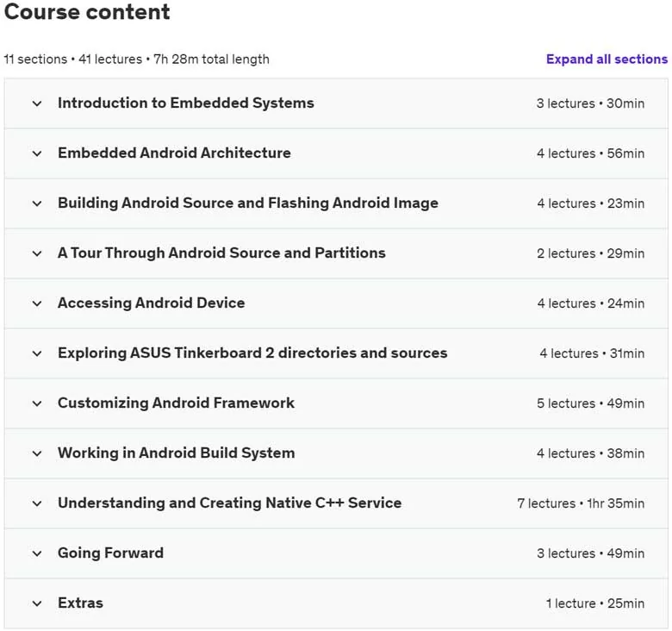Click the 7 lectures • 1hr 35min label
The width and height of the screenshot is (672, 631).
tap(581, 503)
